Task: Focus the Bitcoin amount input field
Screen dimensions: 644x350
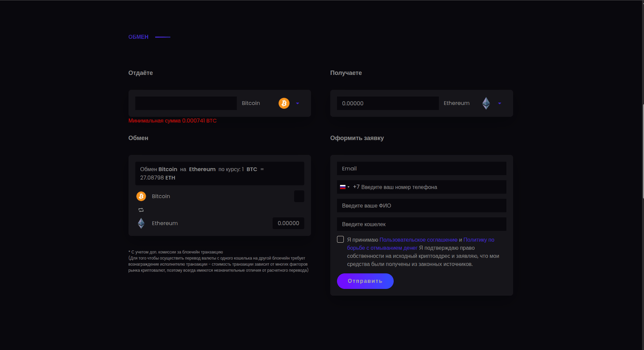Action: [x=186, y=103]
